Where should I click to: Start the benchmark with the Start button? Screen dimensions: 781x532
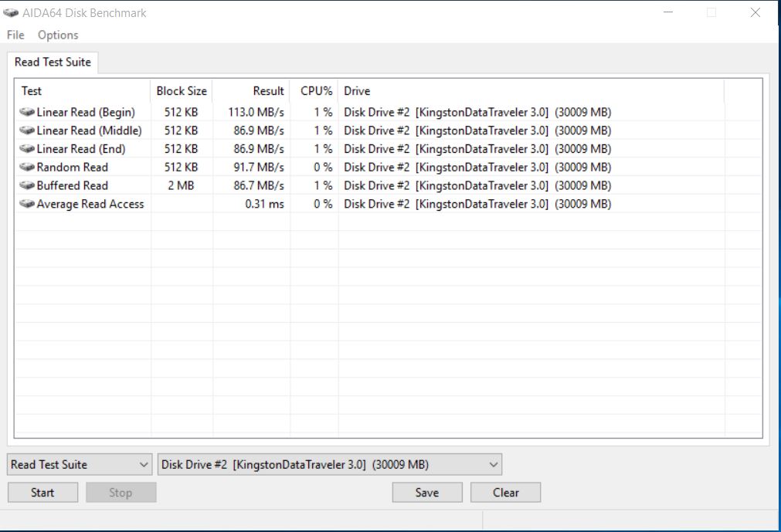point(42,493)
